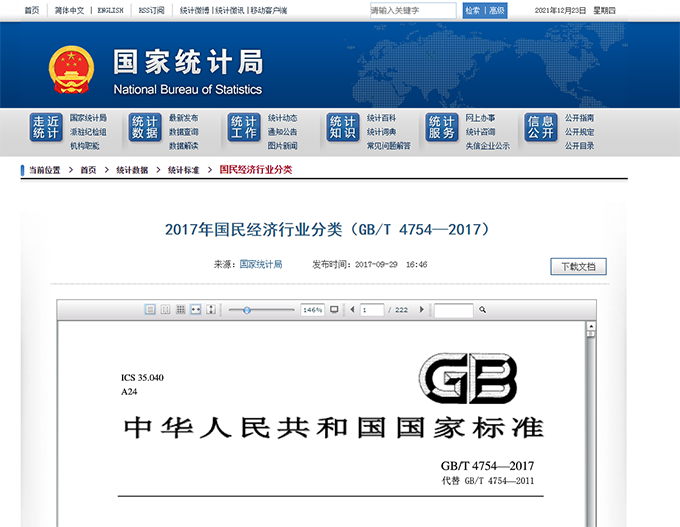Go to next page arrow
Image resolution: width=680 pixels, height=527 pixels.
(422, 310)
